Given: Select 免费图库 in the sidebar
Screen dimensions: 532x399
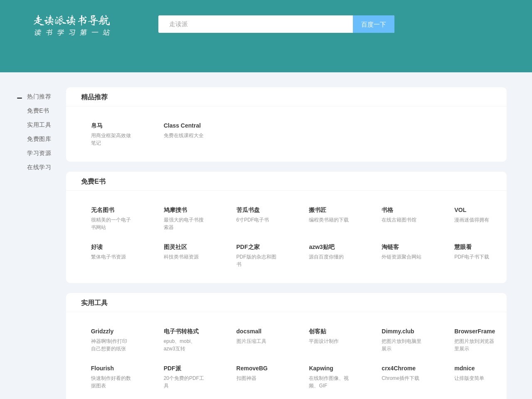Looking at the screenshot, I should point(39,139).
